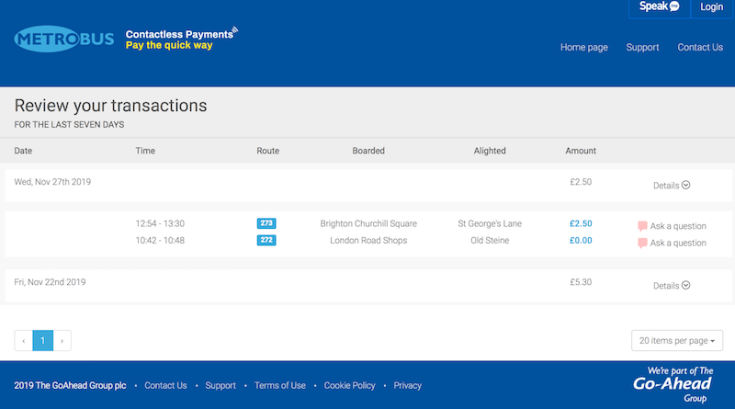735x409 pixels.
Task: Open the Terms of Use footer link
Action: 280,385
